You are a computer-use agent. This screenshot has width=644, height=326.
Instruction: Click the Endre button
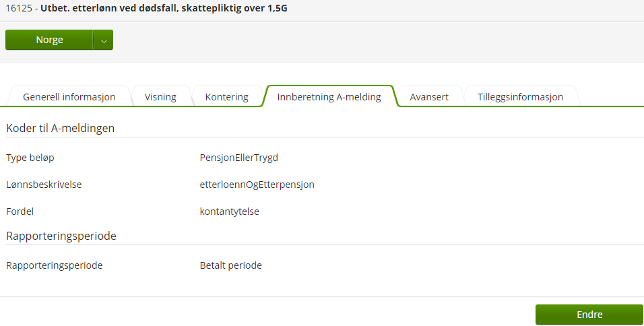pyautogui.click(x=589, y=315)
